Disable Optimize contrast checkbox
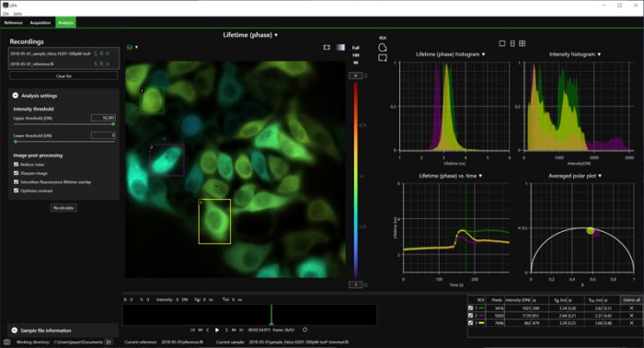 16,191
